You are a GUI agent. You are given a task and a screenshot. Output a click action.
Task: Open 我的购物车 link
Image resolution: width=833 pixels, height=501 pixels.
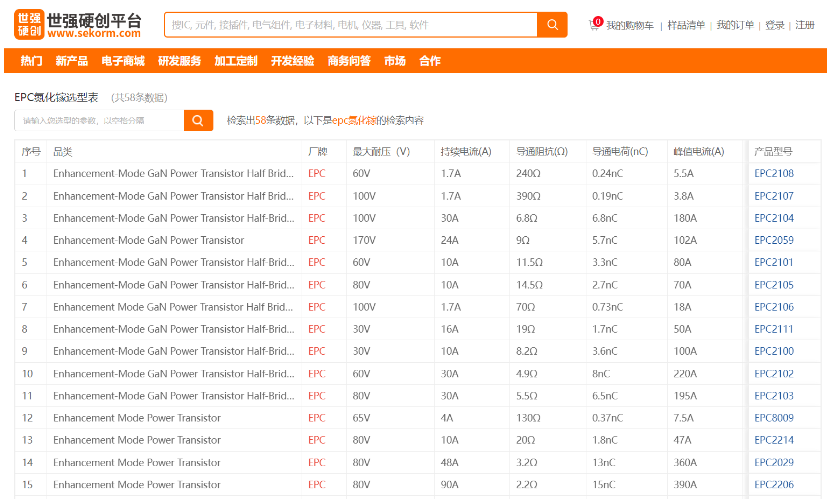point(630,25)
